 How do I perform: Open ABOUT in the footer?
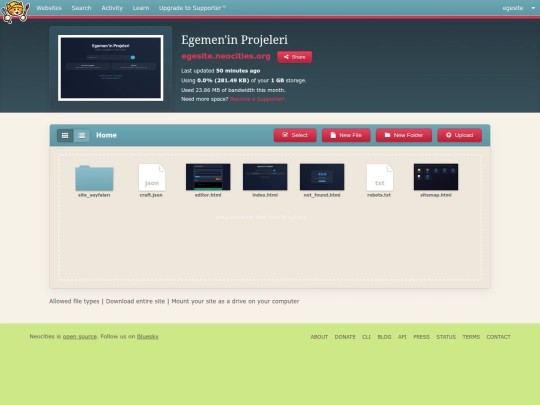point(319,337)
